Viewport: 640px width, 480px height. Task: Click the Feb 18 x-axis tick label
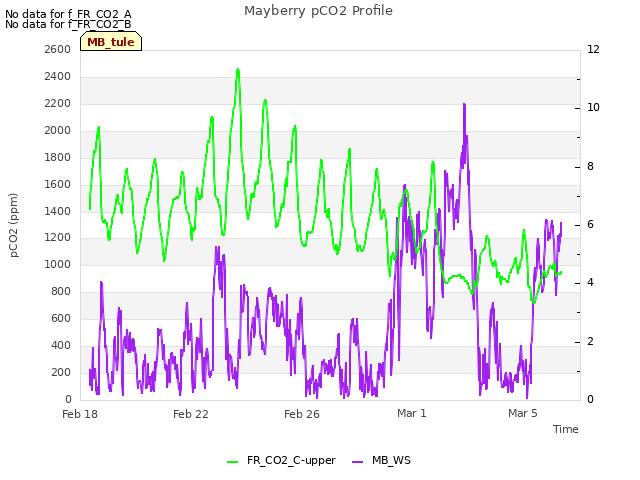point(80,414)
